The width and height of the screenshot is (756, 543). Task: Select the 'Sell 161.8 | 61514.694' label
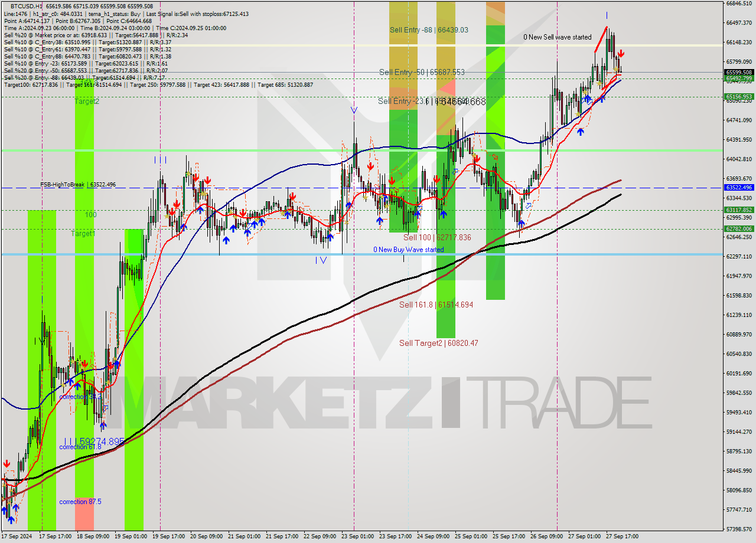[x=436, y=305]
